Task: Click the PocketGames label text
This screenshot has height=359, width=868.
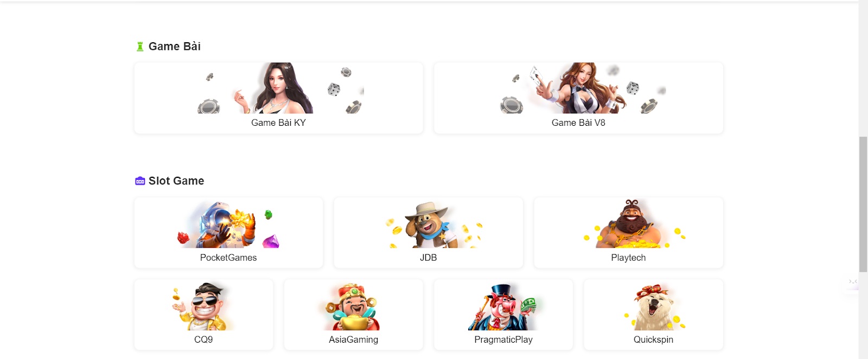Action: point(228,258)
